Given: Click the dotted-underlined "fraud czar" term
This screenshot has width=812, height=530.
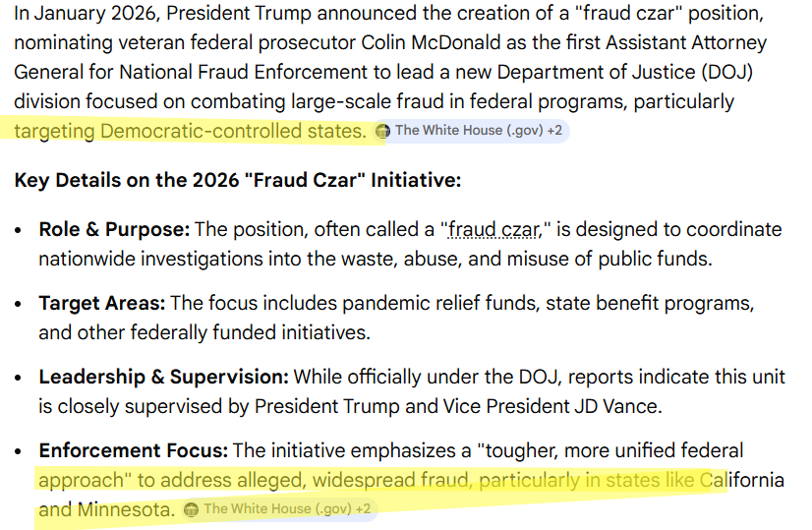Looking at the screenshot, I should coord(493,230).
